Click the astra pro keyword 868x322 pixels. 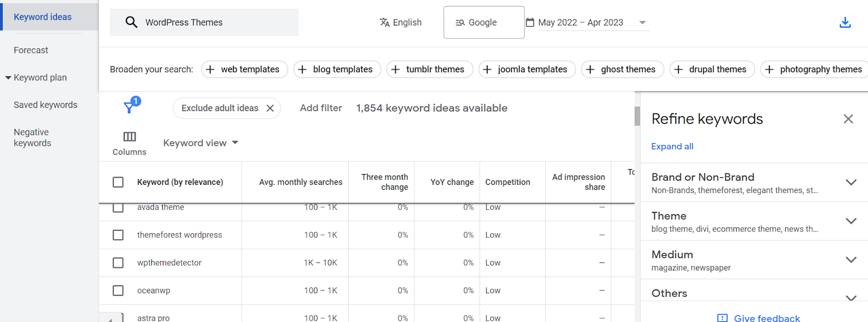[x=154, y=318]
